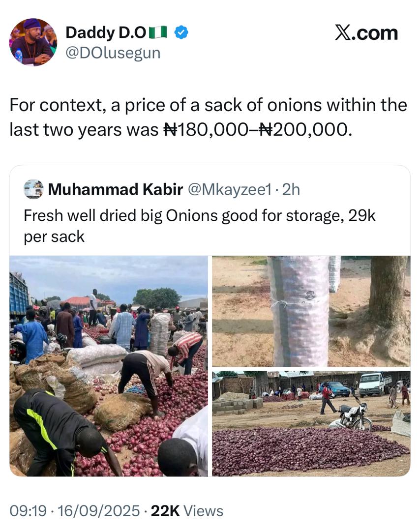Click the 22K Views count
The image size is (420, 531).
[x=187, y=511]
